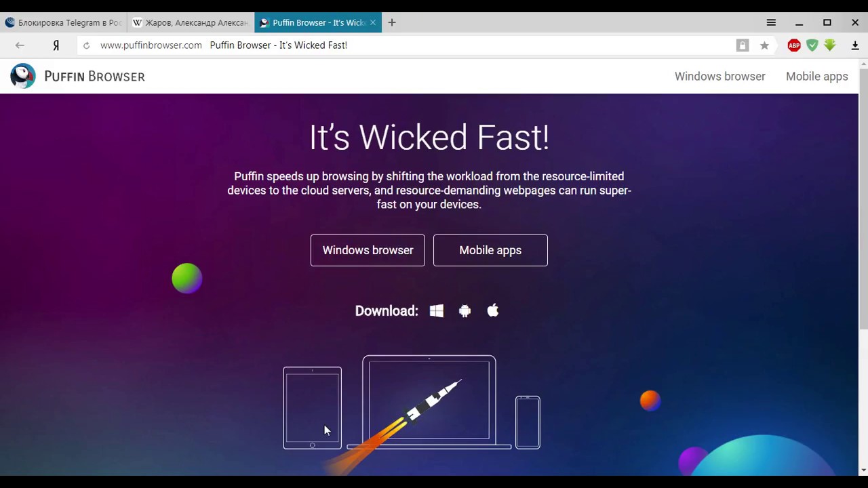Download for Windows via the Windows icon
Image resolution: width=868 pixels, height=488 pixels.
click(x=437, y=310)
